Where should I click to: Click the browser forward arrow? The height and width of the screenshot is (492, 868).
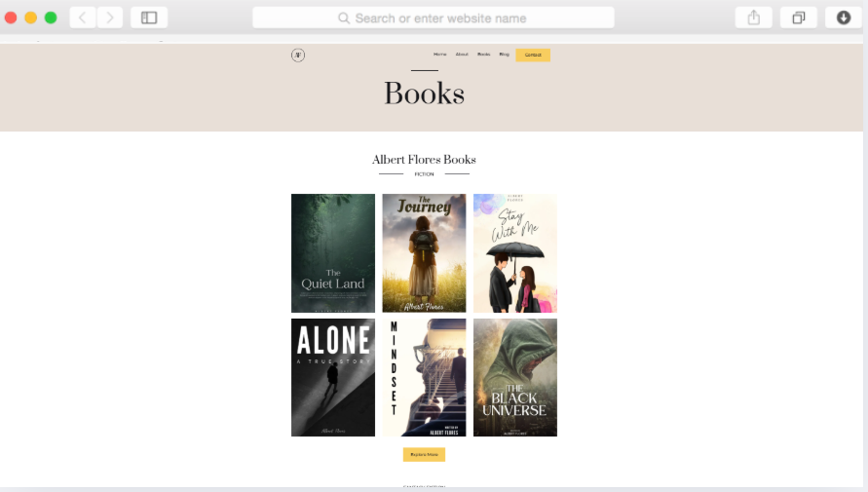(x=110, y=18)
